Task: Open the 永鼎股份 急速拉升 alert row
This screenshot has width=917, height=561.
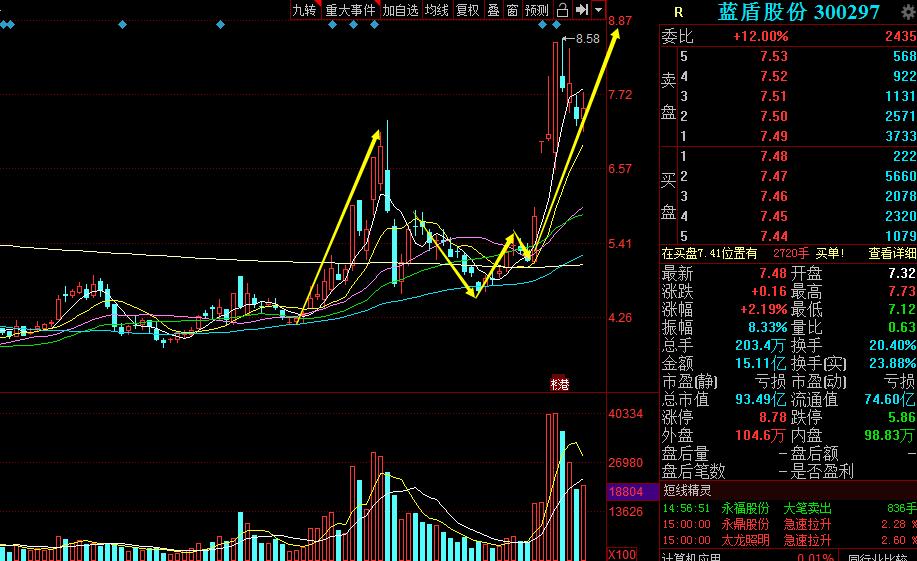Action: 789,524
